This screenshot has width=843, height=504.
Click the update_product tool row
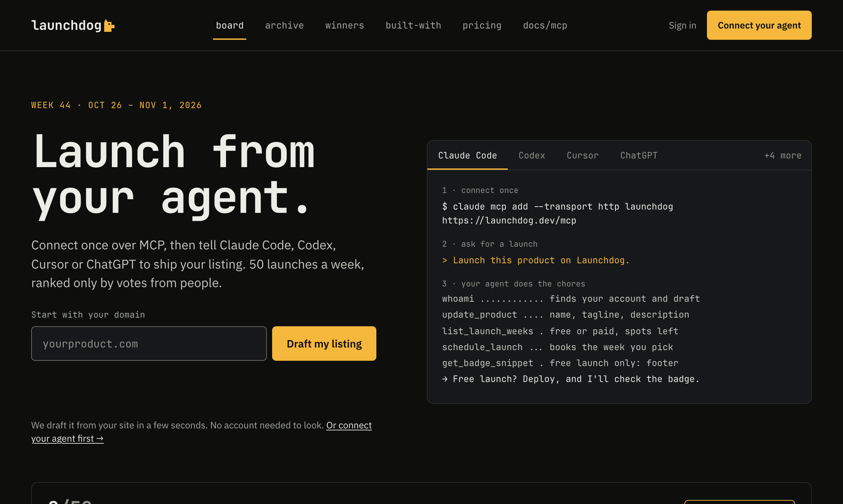coord(565,315)
